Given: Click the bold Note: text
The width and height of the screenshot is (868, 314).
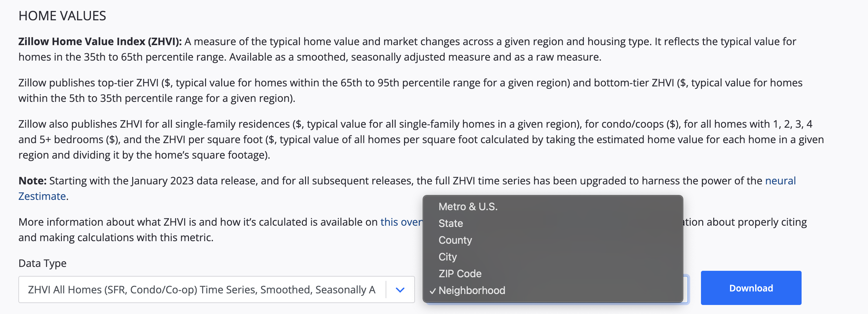Looking at the screenshot, I should tap(32, 181).
